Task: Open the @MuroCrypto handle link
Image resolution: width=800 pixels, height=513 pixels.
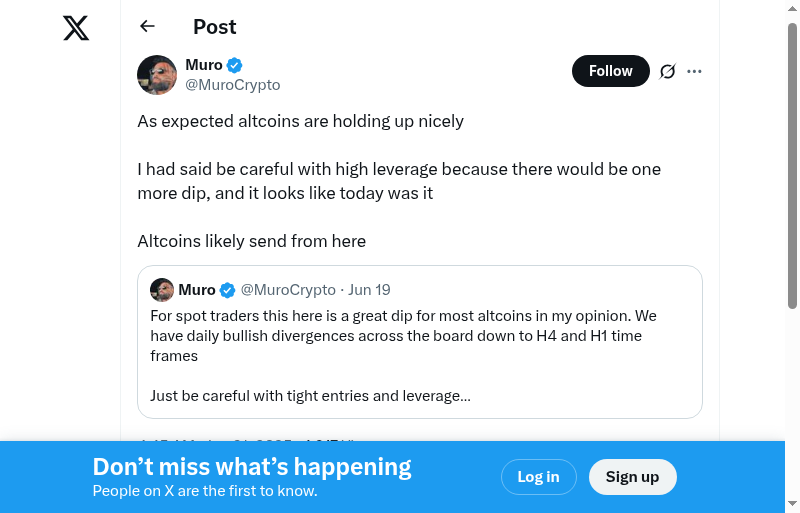Action: (x=232, y=85)
